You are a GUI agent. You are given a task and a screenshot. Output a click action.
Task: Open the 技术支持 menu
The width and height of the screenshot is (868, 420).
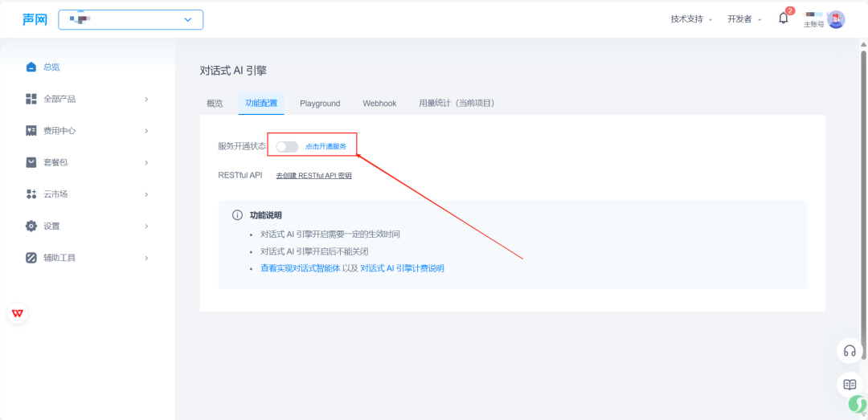[x=691, y=19]
